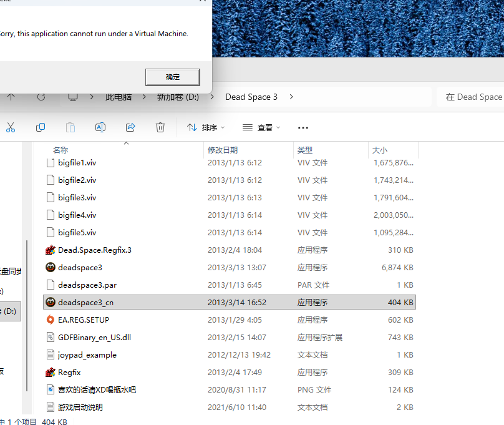
Task: Click the refresh icon near address bar
Action: coord(41,97)
